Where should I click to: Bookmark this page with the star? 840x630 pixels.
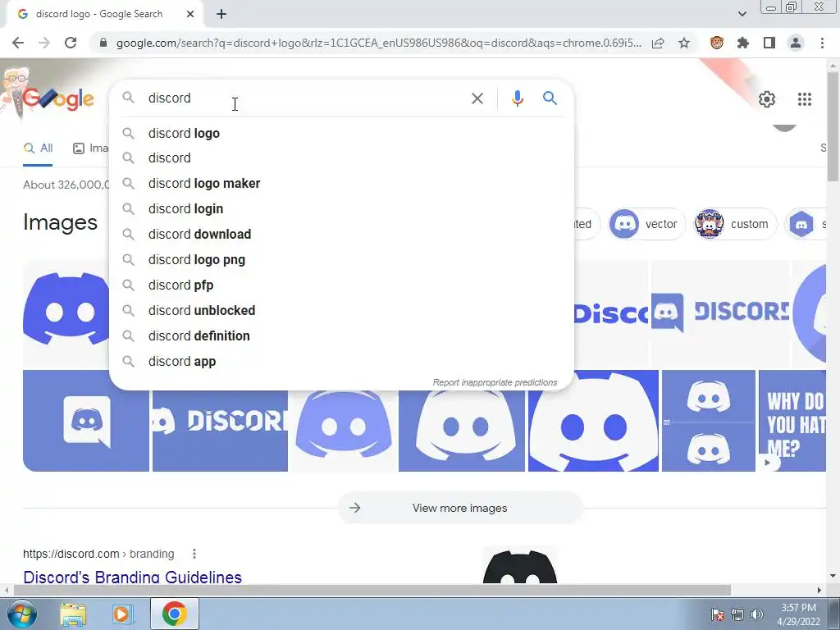(x=684, y=43)
